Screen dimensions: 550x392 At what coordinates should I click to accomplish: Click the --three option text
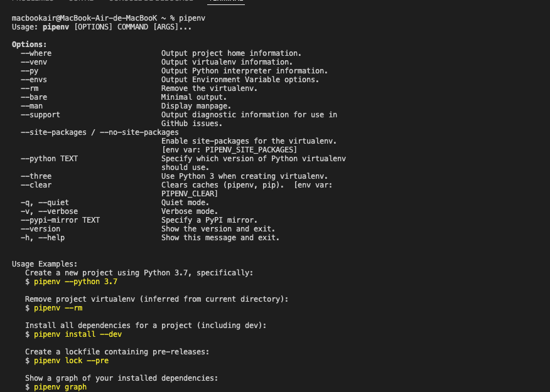36,176
